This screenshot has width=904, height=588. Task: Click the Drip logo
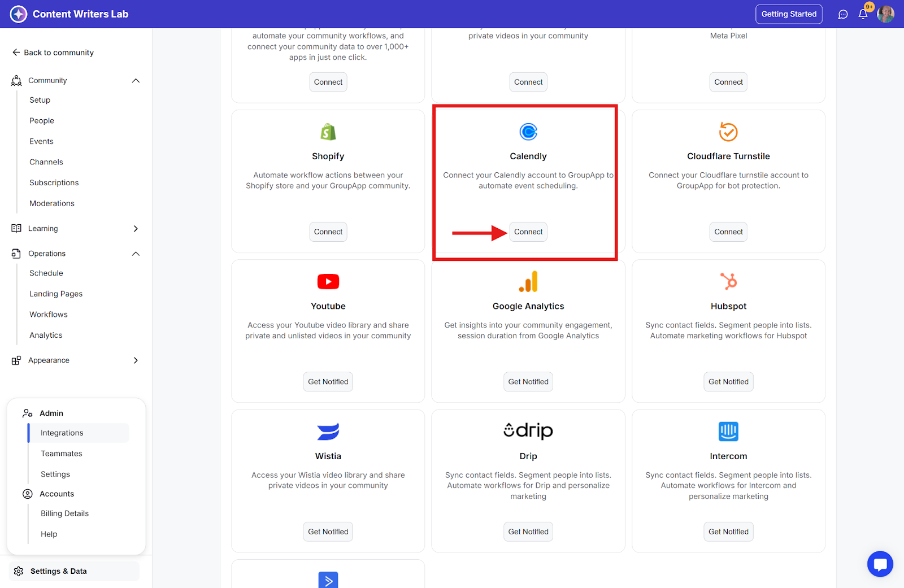(528, 431)
